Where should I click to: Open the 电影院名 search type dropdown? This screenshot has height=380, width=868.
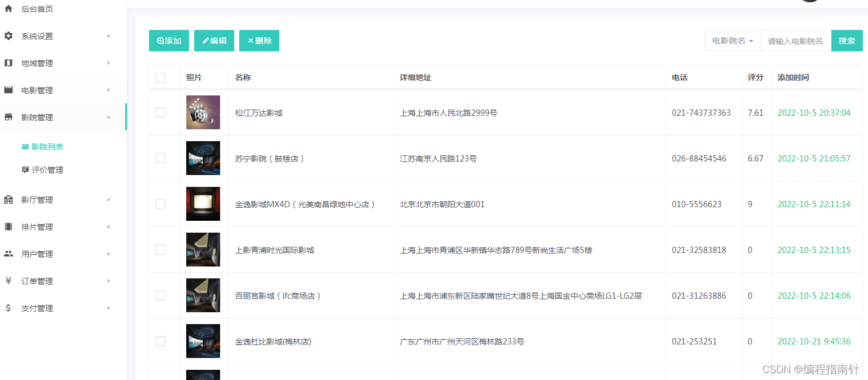[x=733, y=41]
